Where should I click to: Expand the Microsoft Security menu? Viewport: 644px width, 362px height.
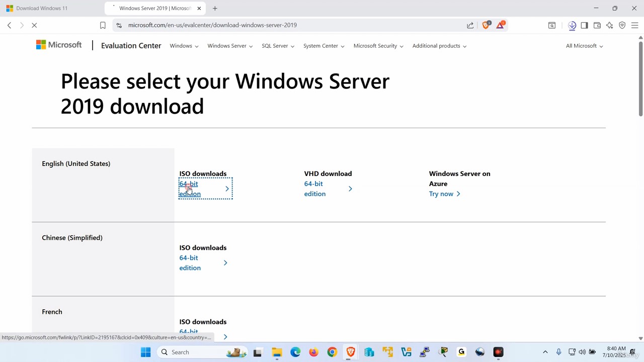[x=378, y=46]
